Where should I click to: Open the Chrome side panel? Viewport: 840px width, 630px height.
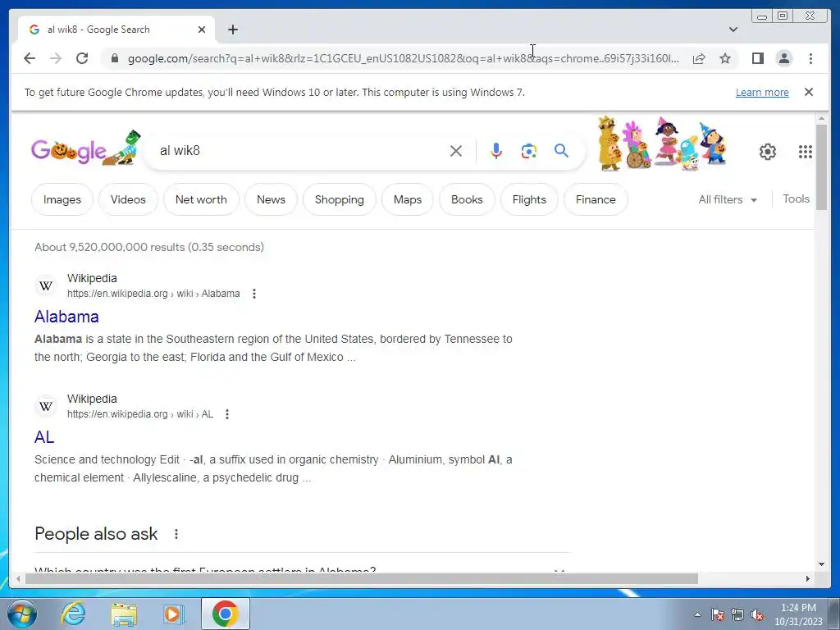point(757,58)
